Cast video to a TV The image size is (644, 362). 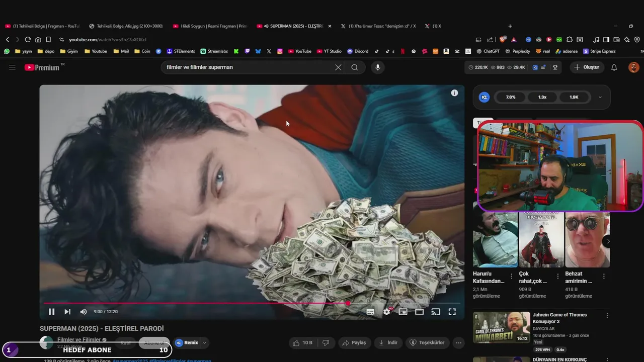pos(436,312)
